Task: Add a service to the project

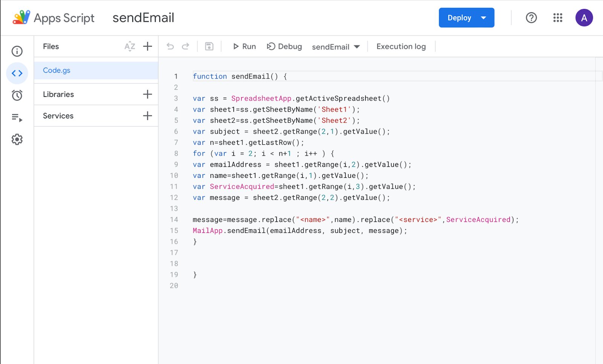Action: click(x=147, y=116)
